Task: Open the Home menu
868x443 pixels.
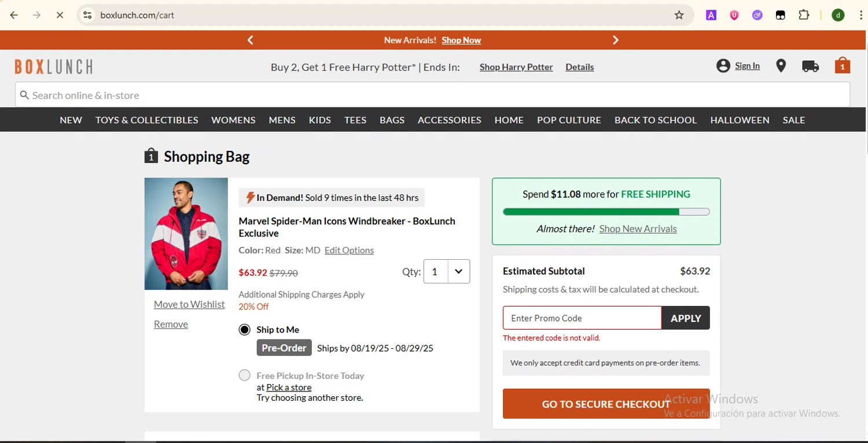Action: click(509, 120)
